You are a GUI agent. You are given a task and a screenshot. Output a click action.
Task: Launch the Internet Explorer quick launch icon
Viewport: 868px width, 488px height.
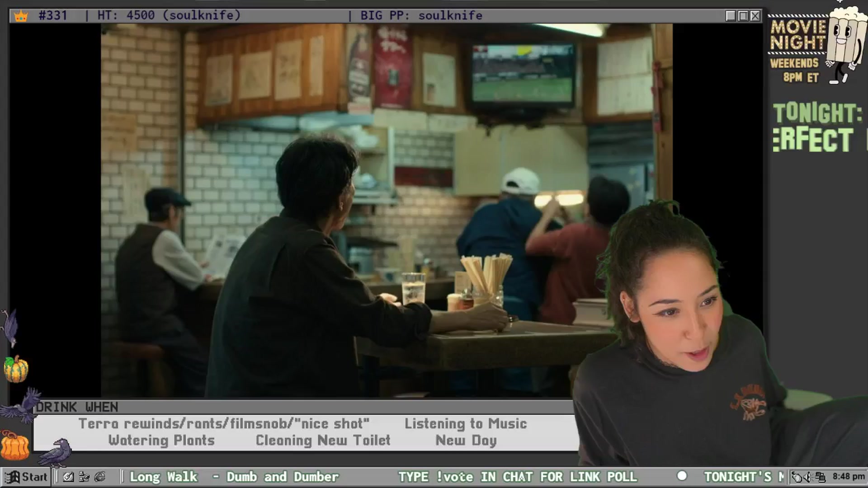pyautogui.click(x=100, y=477)
